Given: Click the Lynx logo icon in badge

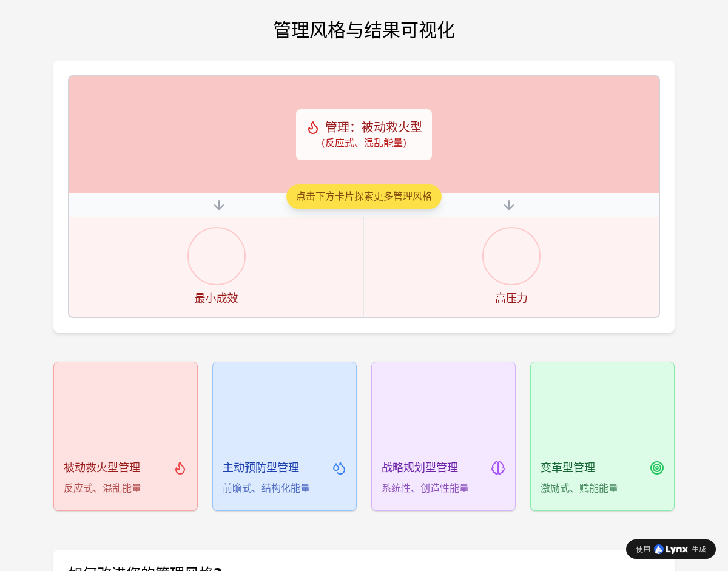Looking at the screenshot, I should [659, 549].
